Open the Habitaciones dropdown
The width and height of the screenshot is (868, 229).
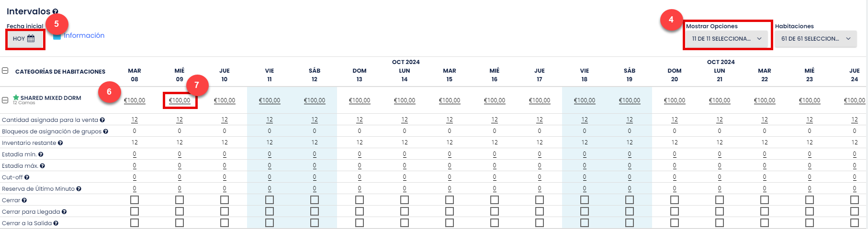pyautogui.click(x=815, y=39)
